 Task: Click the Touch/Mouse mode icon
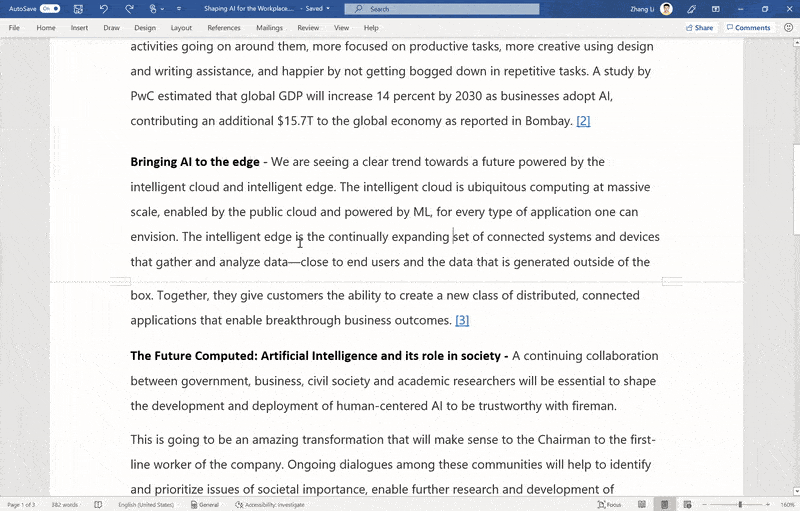point(153,9)
